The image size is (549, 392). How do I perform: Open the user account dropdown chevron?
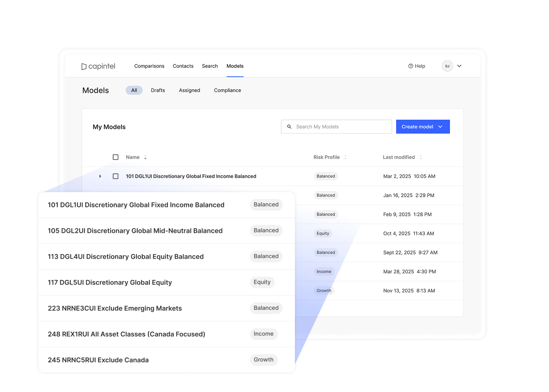(459, 66)
